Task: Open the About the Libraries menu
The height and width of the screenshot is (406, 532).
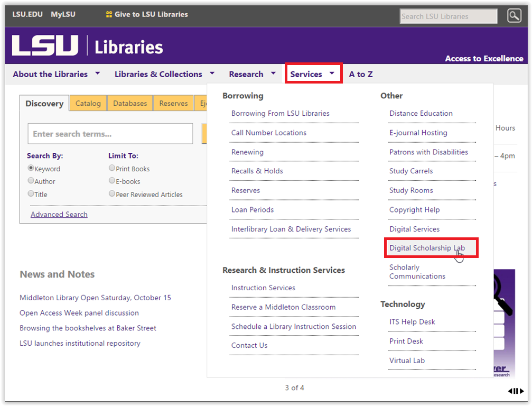Action: point(50,74)
